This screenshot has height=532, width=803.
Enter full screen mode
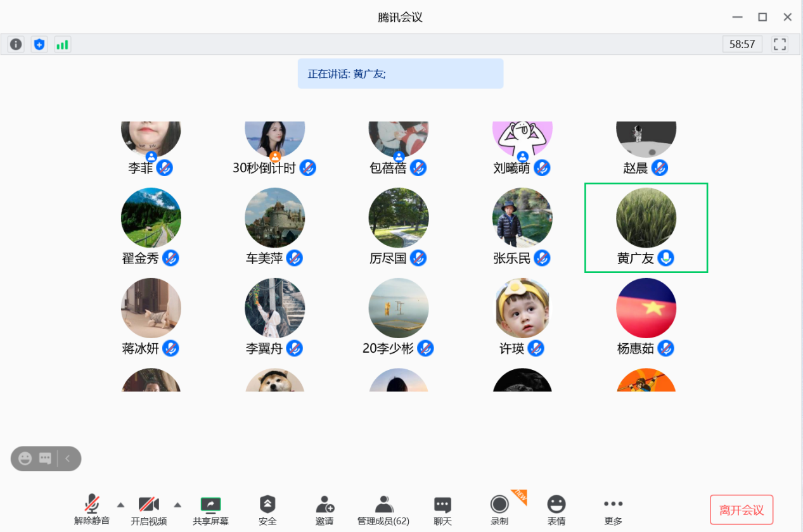780,44
